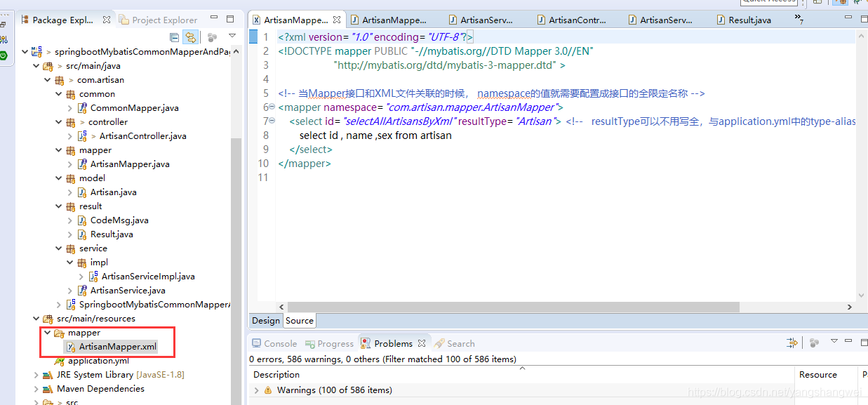Viewport: 868px width, 405px height.
Task: Click the Open Perspective icon near the top right
Action: coord(817,3)
